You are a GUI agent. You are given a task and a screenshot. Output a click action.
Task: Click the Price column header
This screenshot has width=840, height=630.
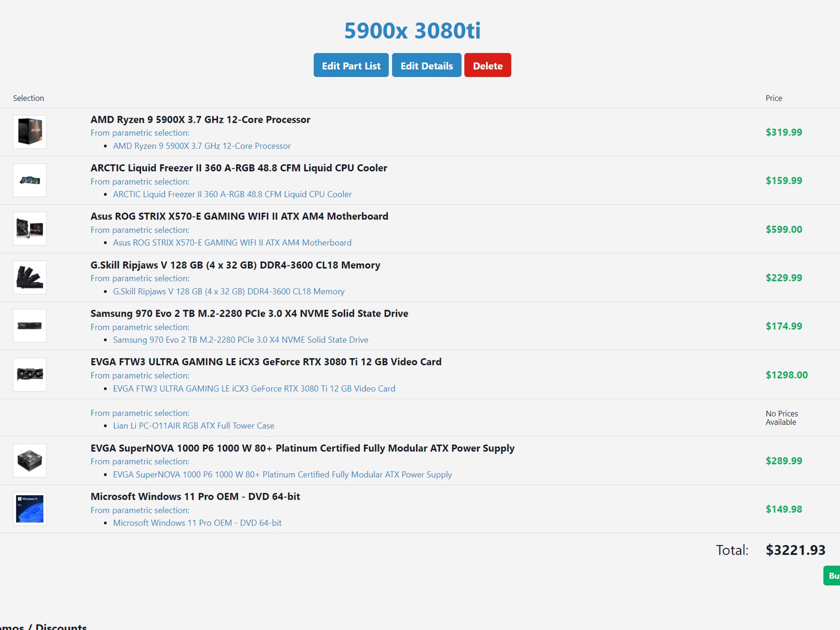774,98
